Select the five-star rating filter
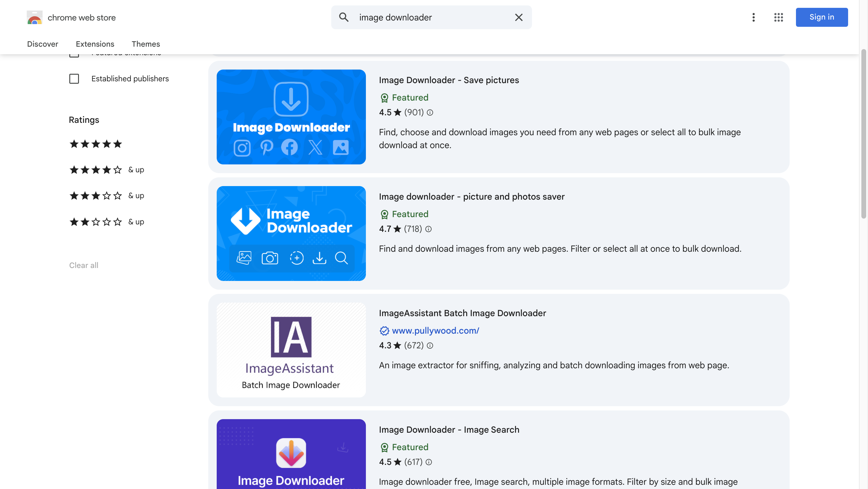 coord(96,144)
